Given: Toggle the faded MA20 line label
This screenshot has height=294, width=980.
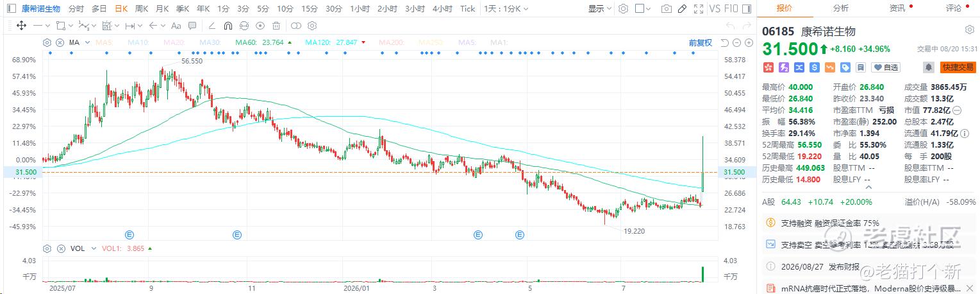Looking at the screenshot, I should click(174, 42).
